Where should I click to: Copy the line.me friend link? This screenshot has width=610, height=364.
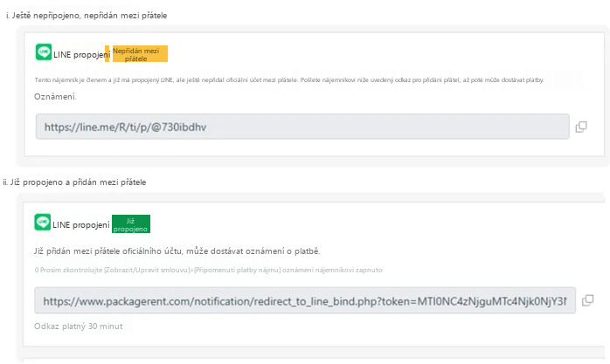(581, 127)
